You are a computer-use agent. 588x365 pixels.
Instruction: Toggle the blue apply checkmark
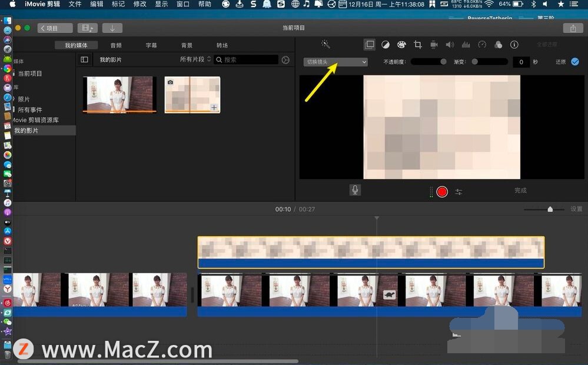click(x=575, y=62)
